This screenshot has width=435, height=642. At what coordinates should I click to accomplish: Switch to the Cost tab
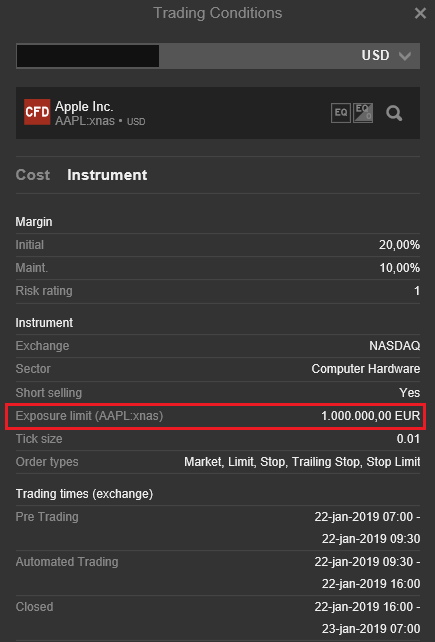tap(33, 175)
